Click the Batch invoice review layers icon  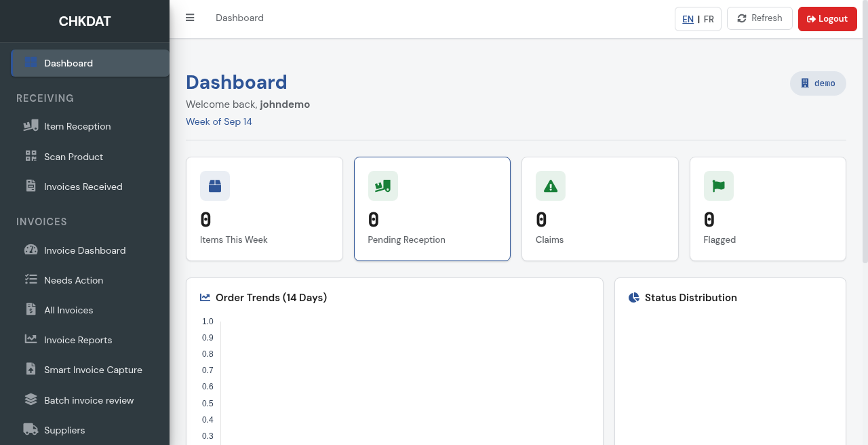click(31, 400)
